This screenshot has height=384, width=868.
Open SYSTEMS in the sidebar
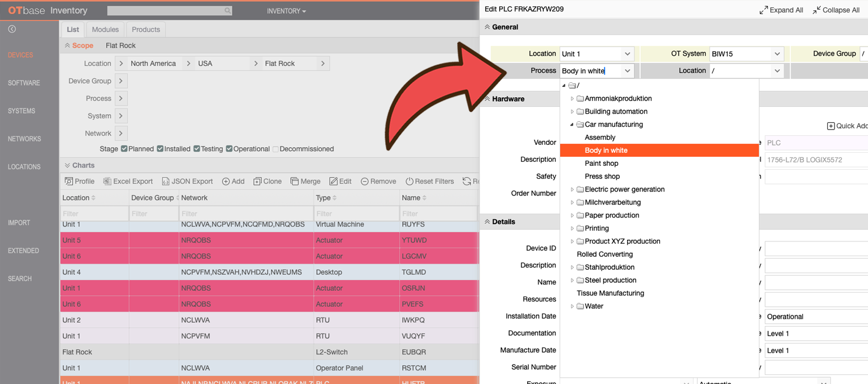tap(22, 111)
